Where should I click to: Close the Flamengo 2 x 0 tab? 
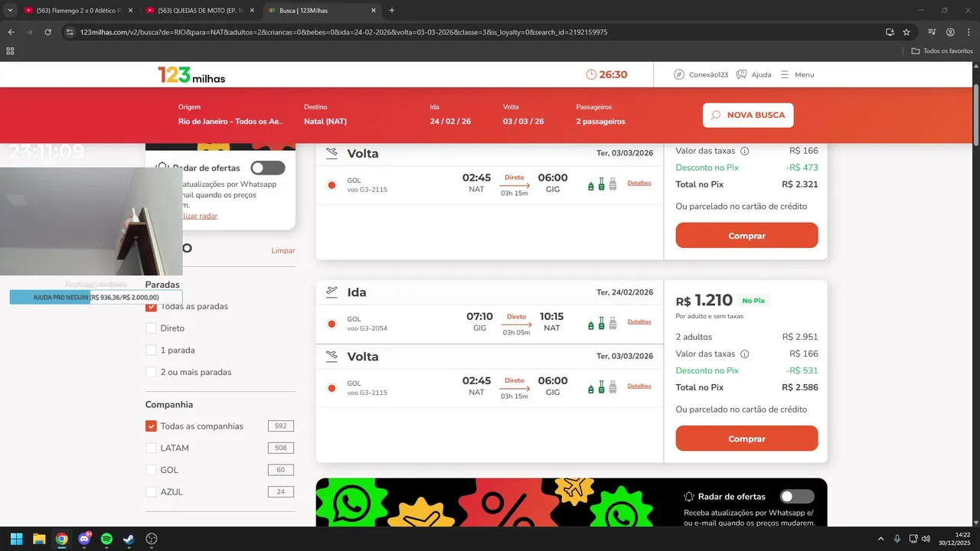click(x=130, y=11)
